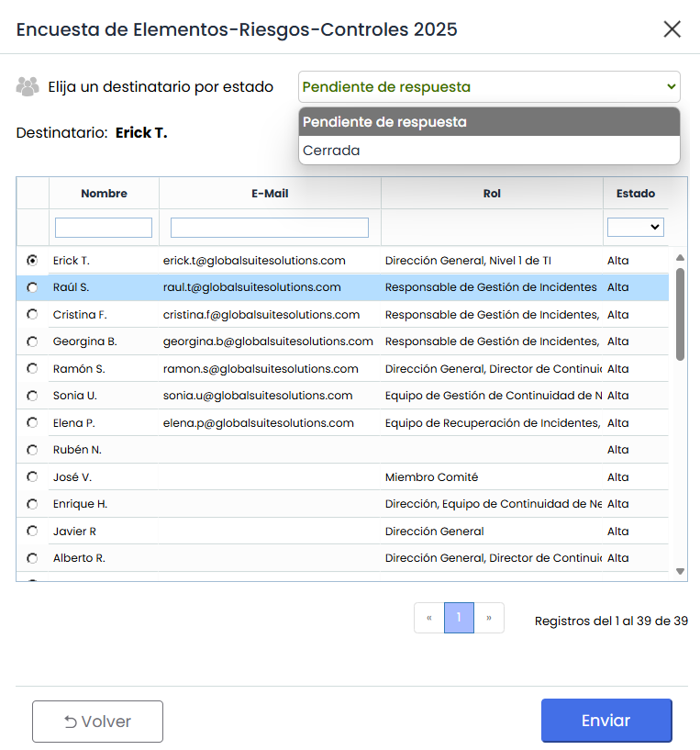700x750 pixels.
Task: Go to next page with » arrow
Action: 489,618
